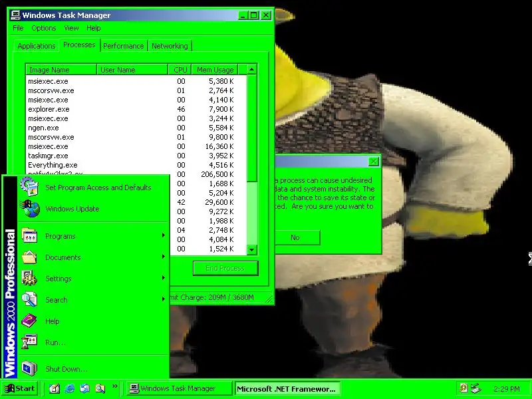Select taskmgr.exe process row
The width and height of the screenshot is (532, 399).
[x=136, y=156]
